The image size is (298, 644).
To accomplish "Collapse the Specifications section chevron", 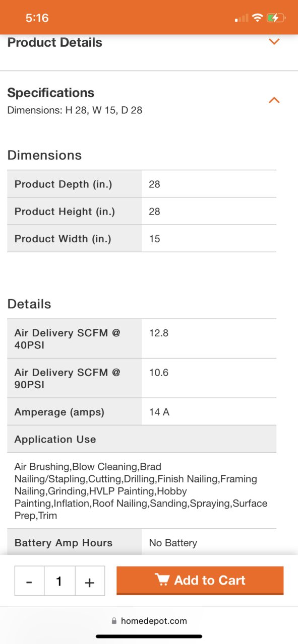I will click(x=274, y=100).
